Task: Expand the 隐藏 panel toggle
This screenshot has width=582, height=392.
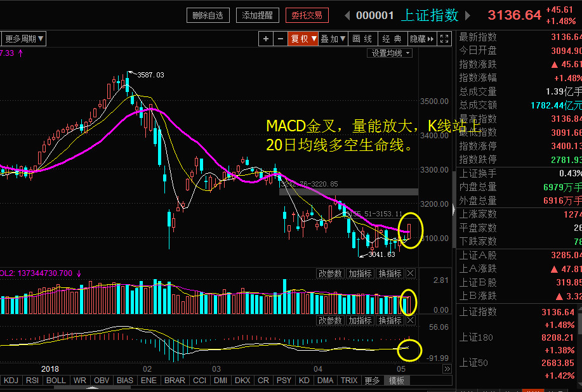Action: 422,39
